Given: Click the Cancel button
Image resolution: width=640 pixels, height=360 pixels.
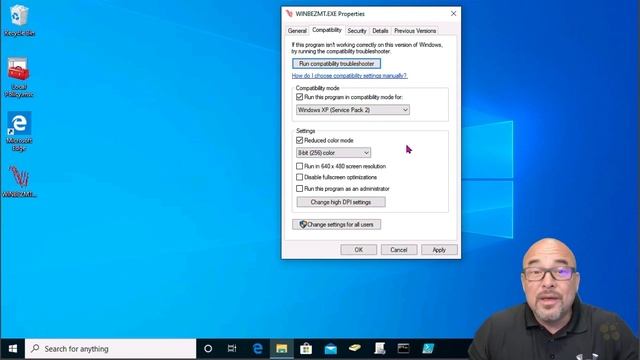Looking at the screenshot, I should (399, 250).
